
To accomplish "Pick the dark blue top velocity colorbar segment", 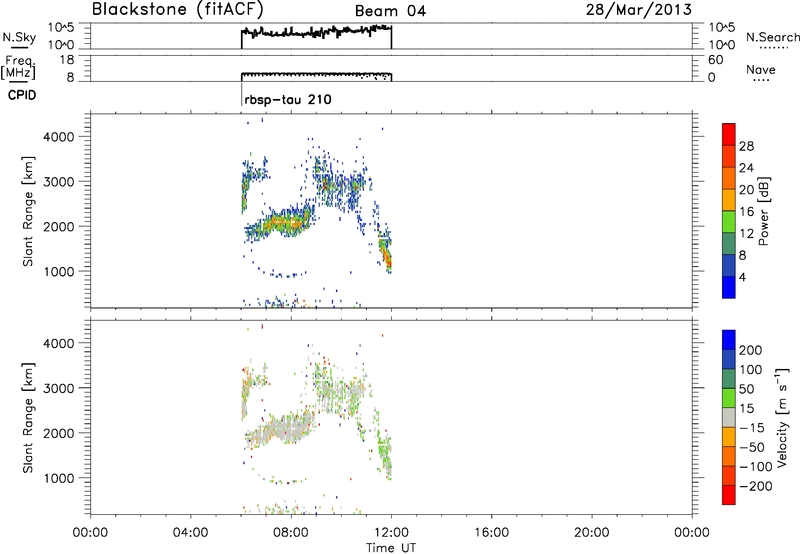I will (729, 340).
